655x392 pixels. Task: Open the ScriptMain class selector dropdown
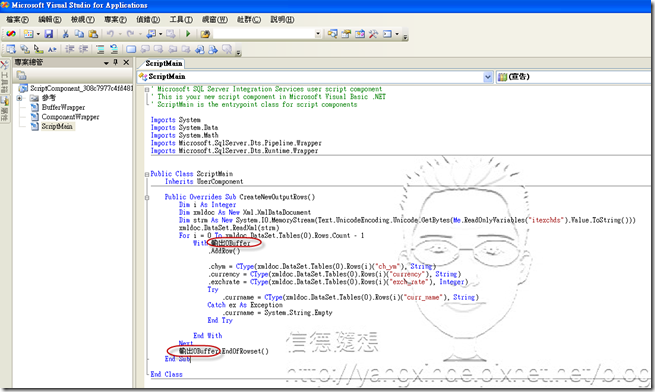pos(487,77)
